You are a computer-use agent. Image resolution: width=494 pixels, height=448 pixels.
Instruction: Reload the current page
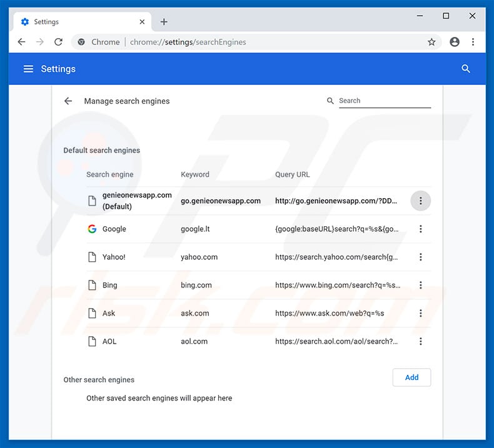point(58,42)
